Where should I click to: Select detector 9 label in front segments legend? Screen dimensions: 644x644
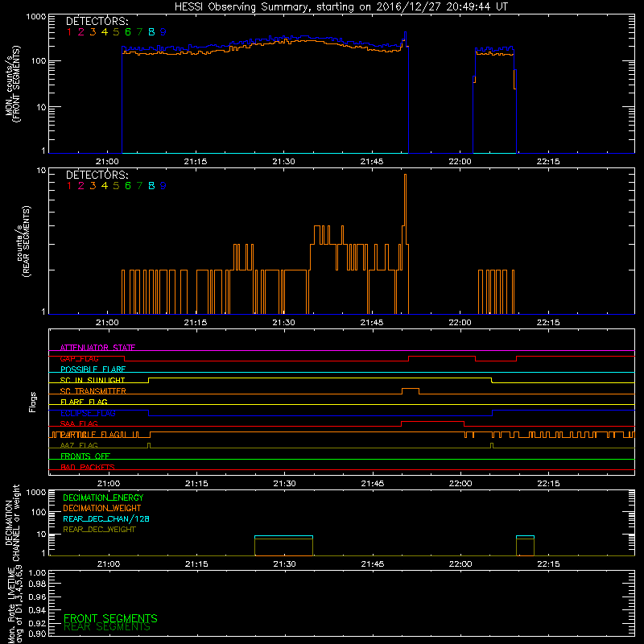(163, 32)
